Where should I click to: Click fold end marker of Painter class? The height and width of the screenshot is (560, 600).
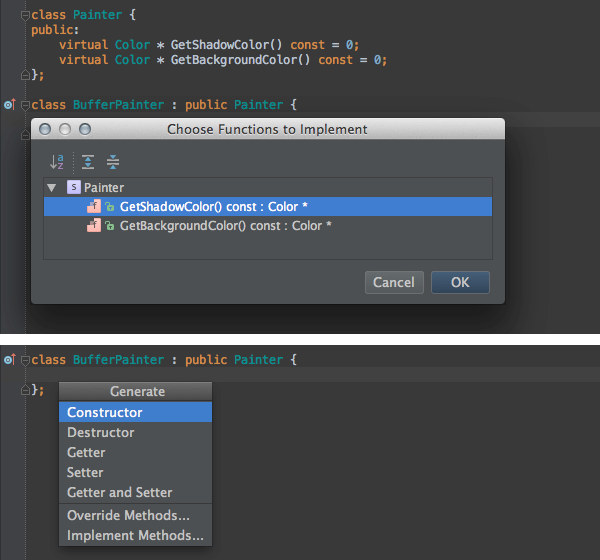(x=25, y=75)
